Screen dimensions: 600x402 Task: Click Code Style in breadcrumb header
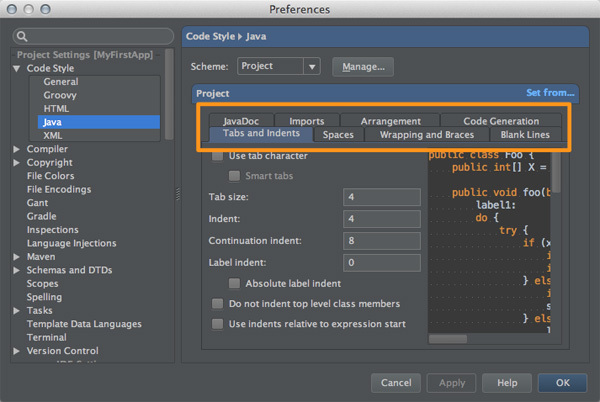(210, 36)
